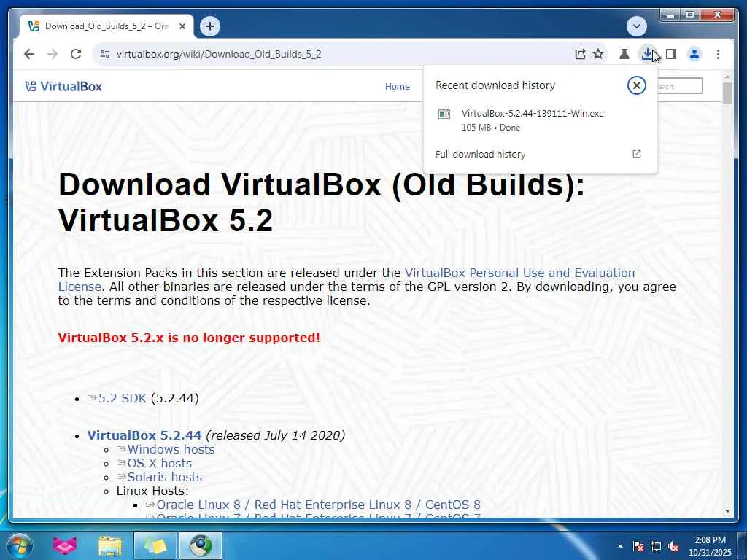Expand the tab search dropdown
Viewport: 747px width, 560px height.
pyautogui.click(x=636, y=26)
